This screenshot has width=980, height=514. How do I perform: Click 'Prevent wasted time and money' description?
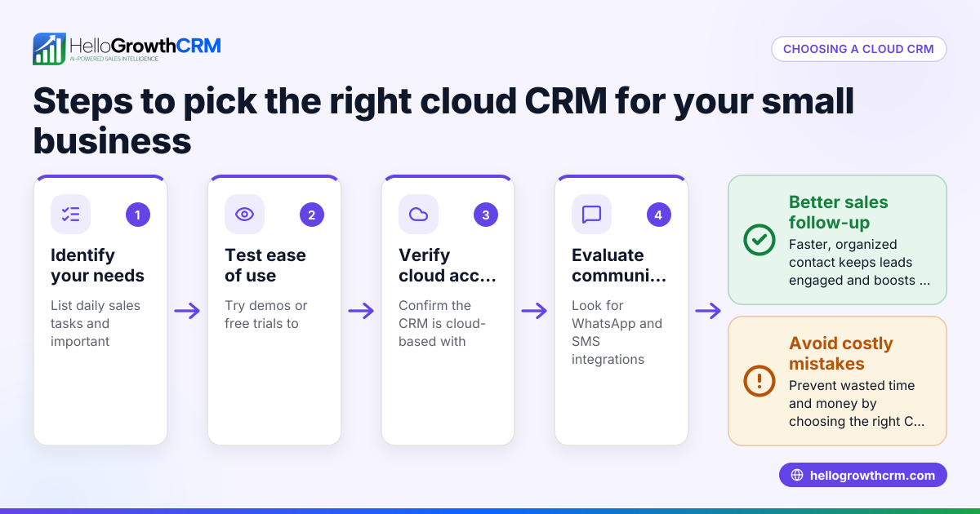[x=857, y=403]
